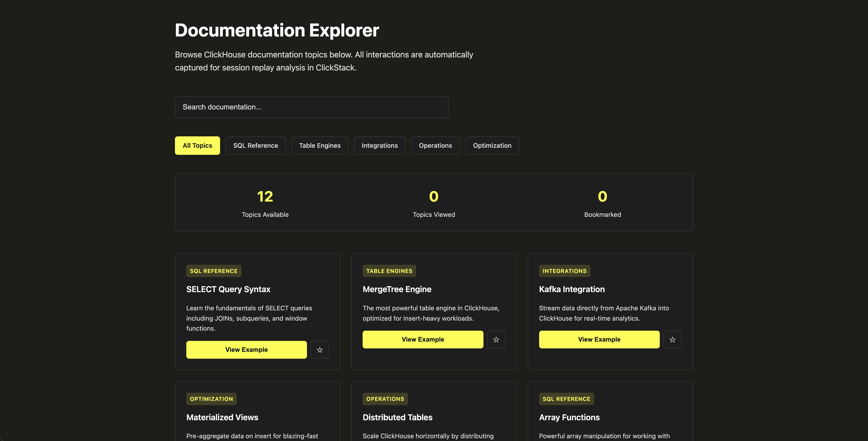Open the Array Functions topic title

coord(569,417)
